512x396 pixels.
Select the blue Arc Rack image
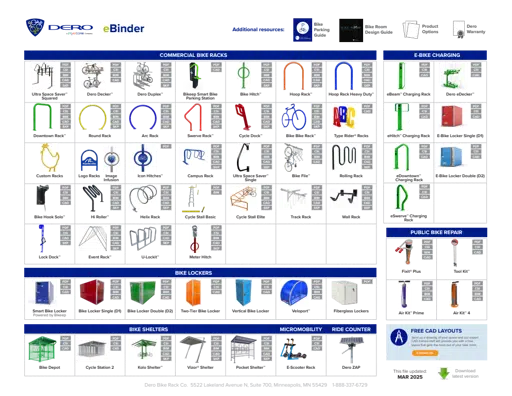143,117
